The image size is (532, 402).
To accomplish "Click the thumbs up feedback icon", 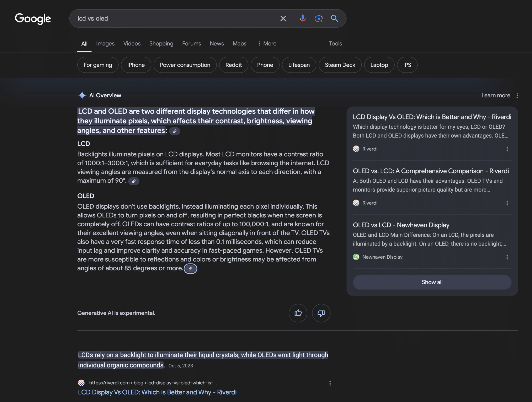I will (x=298, y=313).
